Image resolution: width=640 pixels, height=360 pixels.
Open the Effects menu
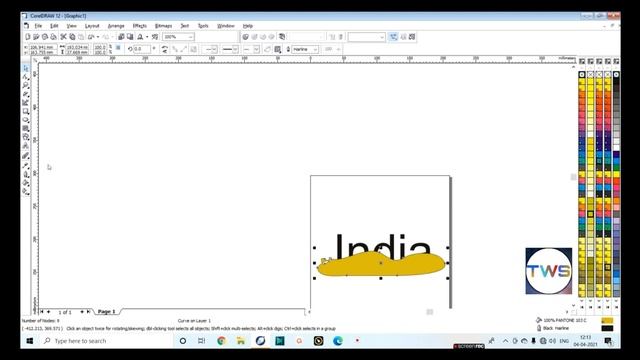coord(140,26)
